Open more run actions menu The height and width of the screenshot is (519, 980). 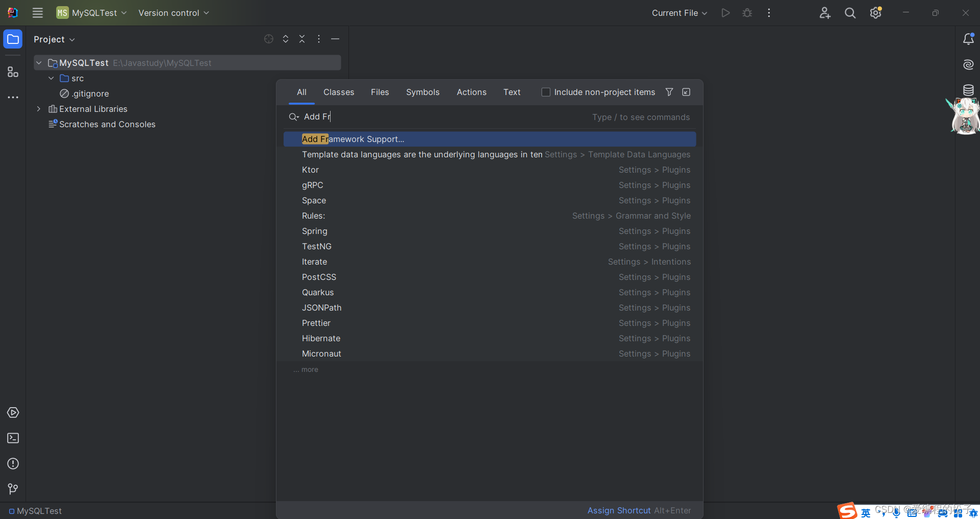(769, 13)
